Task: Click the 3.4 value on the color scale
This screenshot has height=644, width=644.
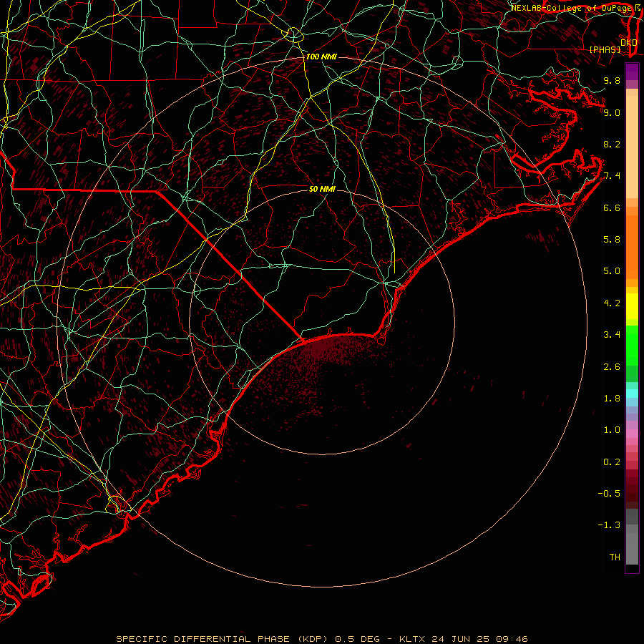Action: point(612,335)
